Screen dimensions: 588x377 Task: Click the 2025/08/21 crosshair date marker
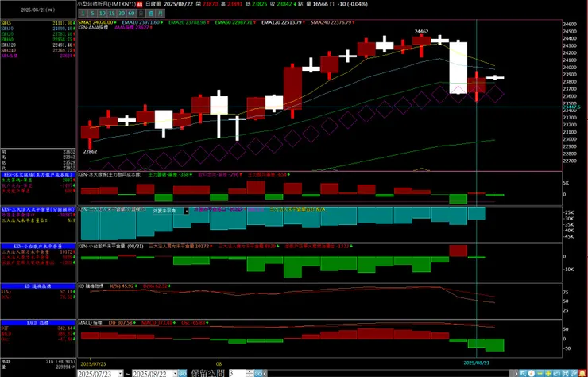click(476, 363)
